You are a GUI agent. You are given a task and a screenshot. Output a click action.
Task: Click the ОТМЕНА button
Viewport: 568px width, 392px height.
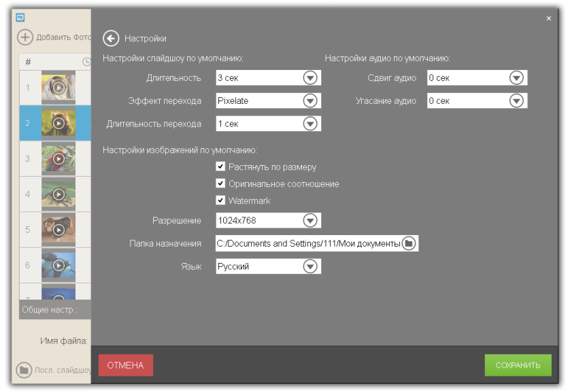click(x=126, y=366)
